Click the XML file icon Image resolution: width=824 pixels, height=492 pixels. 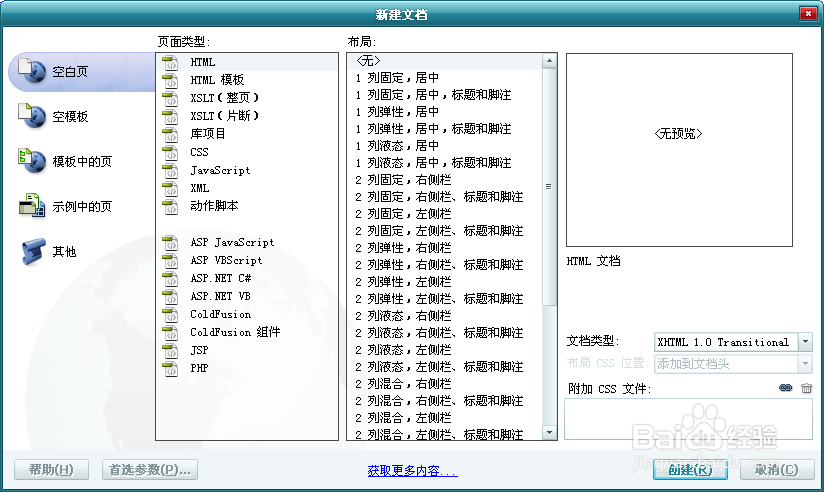[170, 189]
